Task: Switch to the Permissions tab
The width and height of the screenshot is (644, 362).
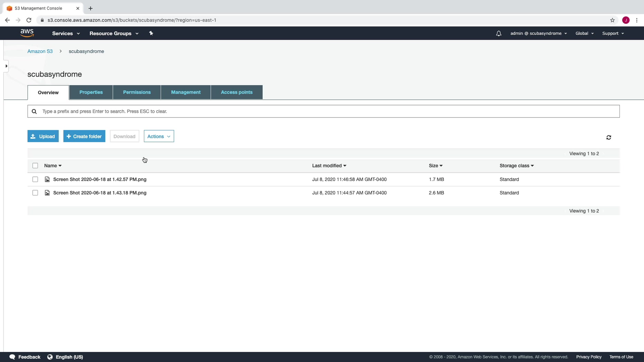Action: 137,92
